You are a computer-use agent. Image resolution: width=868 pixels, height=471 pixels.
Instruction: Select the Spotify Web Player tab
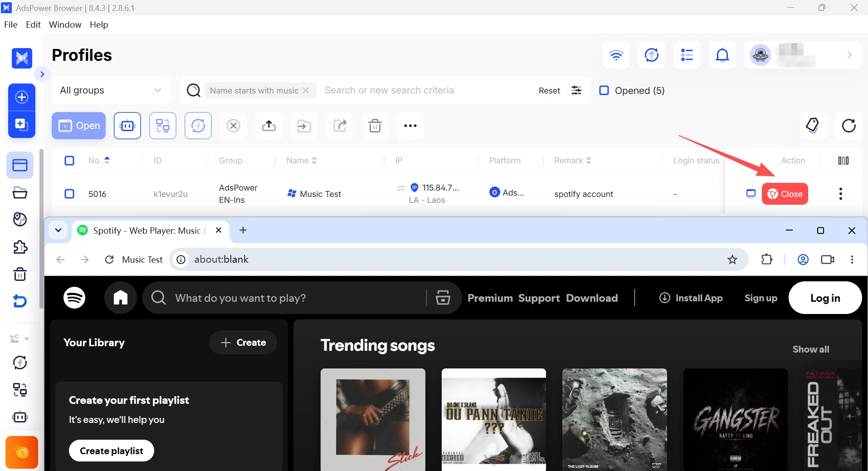[150, 231]
